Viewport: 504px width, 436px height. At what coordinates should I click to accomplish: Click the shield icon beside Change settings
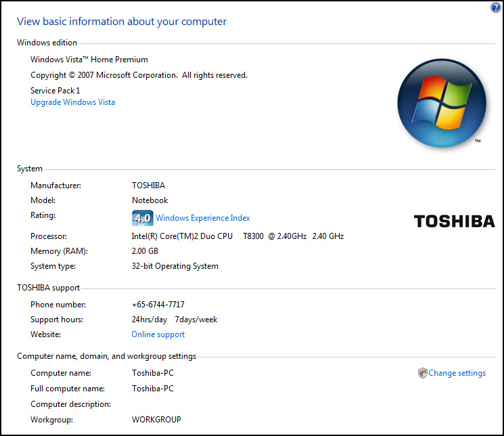coord(422,373)
